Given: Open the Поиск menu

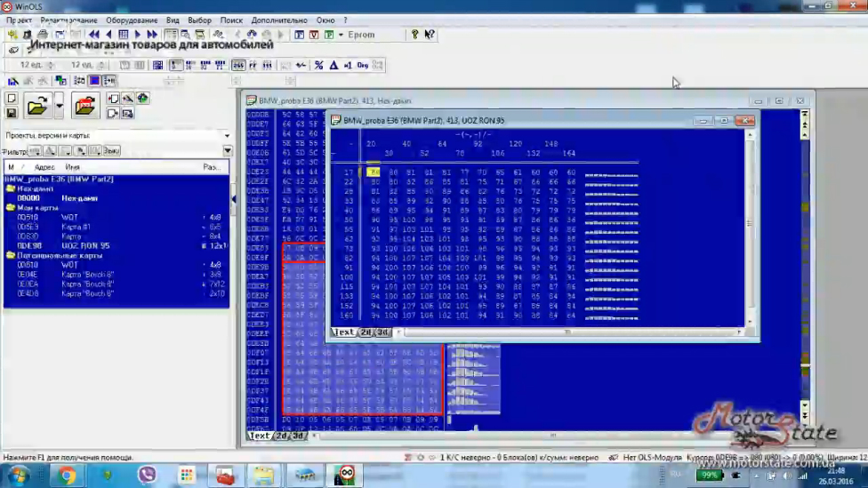Looking at the screenshot, I should (231, 20).
